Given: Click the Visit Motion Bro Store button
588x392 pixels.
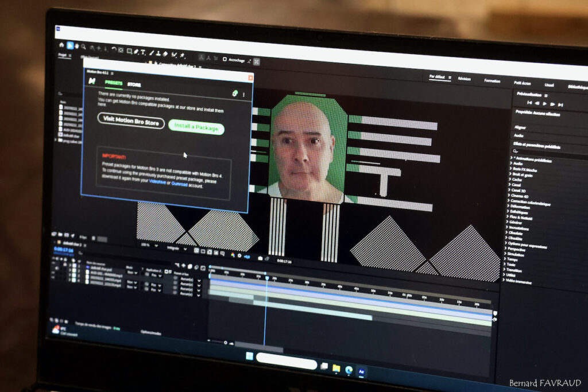Looking at the screenshot, I should pos(131,121).
